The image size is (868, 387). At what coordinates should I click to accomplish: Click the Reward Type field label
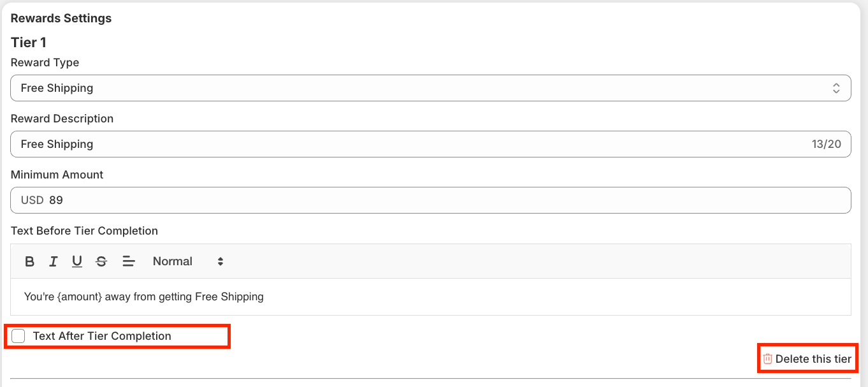(45, 62)
